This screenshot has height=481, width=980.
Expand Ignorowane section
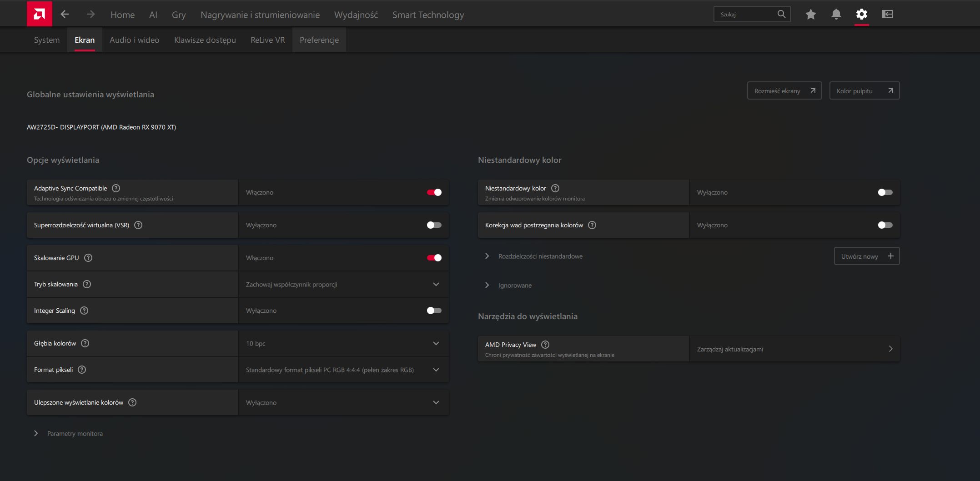click(508, 286)
